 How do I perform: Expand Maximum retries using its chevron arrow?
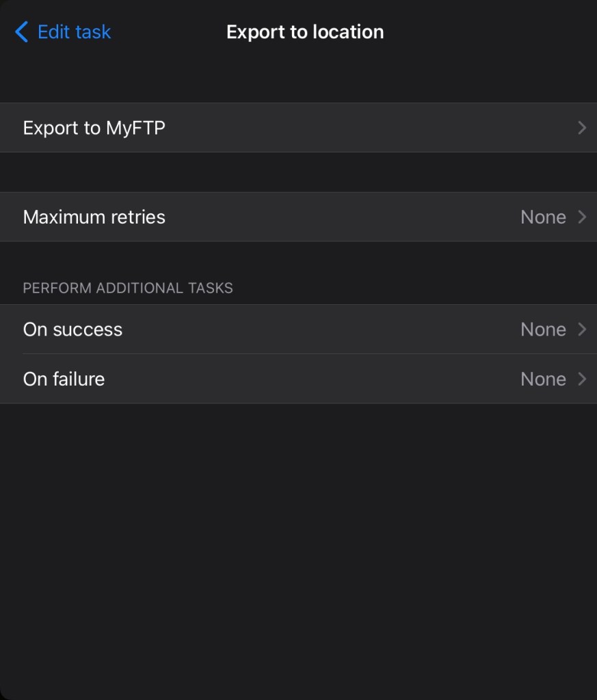(582, 217)
